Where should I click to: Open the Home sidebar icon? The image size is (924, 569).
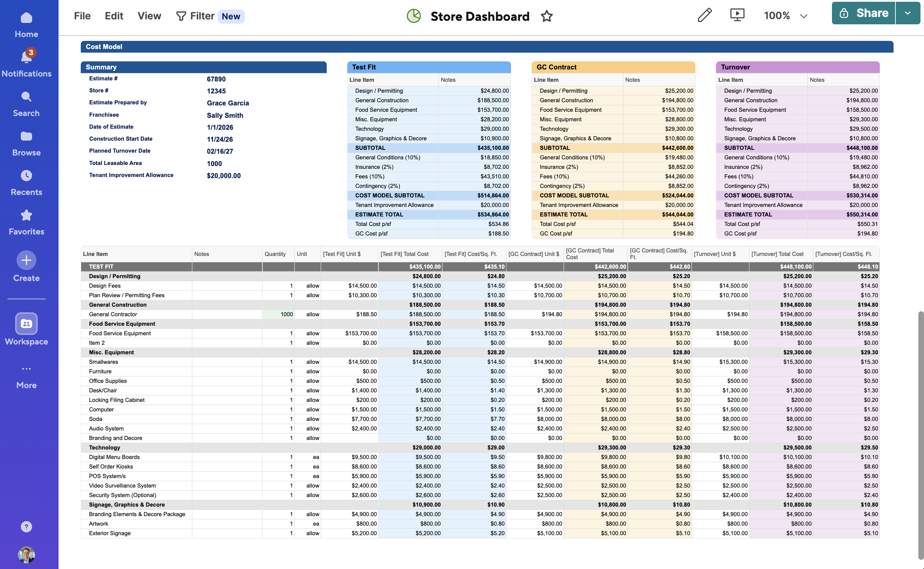[x=26, y=18]
